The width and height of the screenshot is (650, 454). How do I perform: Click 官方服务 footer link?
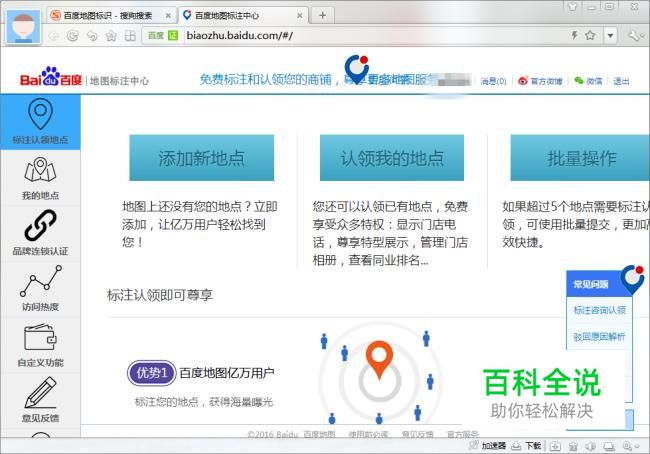point(463,434)
